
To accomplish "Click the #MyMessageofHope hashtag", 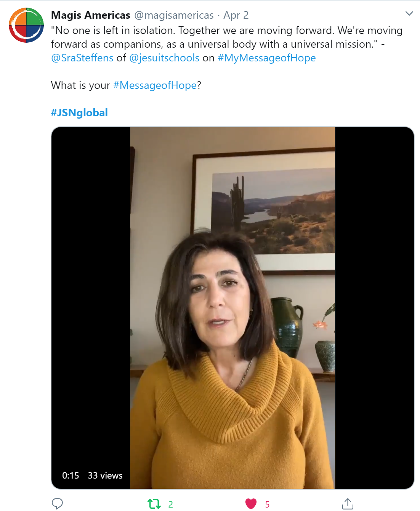I will (267, 58).
